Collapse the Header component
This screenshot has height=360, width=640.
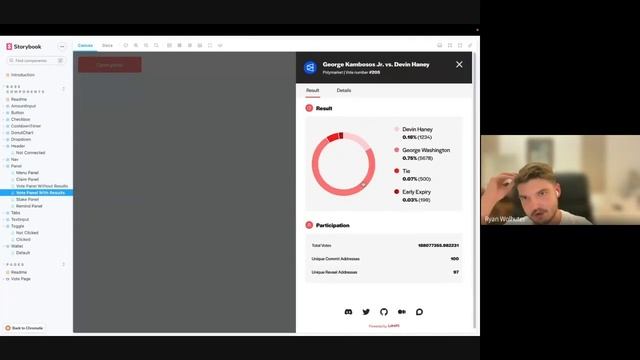[x=18, y=146]
